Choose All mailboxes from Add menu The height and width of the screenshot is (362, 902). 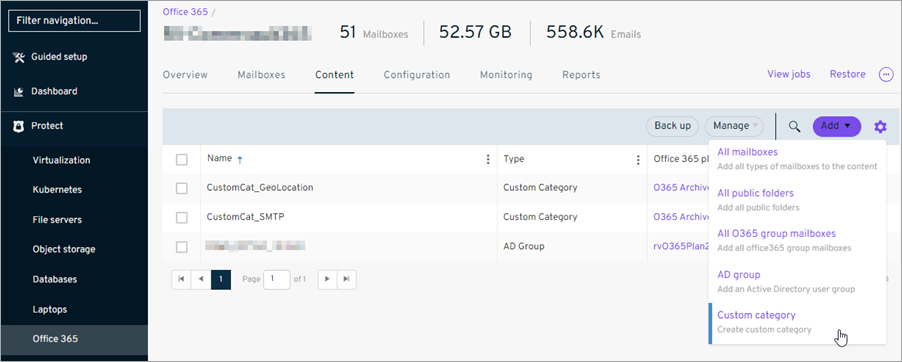[797, 159]
